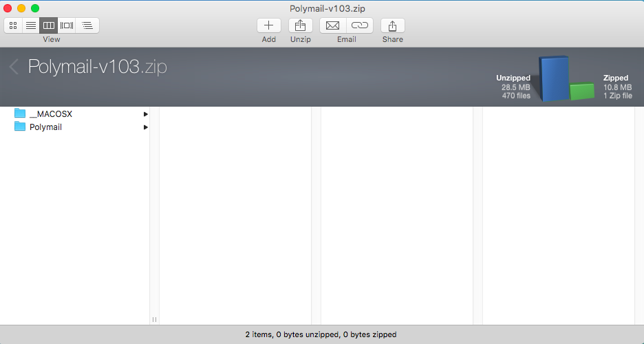The width and height of the screenshot is (644, 344).
Task: Email archive using envelope icon
Action: pos(333,25)
